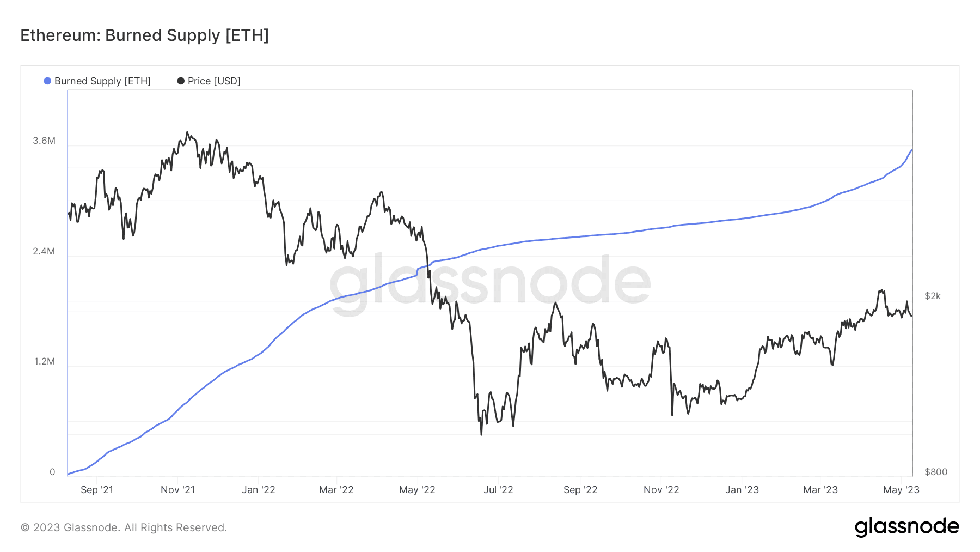
Task: Click the $800 right axis label
Action: [936, 472]
